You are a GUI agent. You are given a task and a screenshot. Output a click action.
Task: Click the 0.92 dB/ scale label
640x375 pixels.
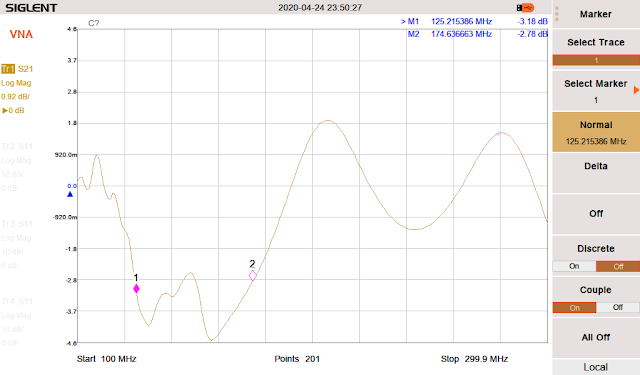[x=16, y=97]
